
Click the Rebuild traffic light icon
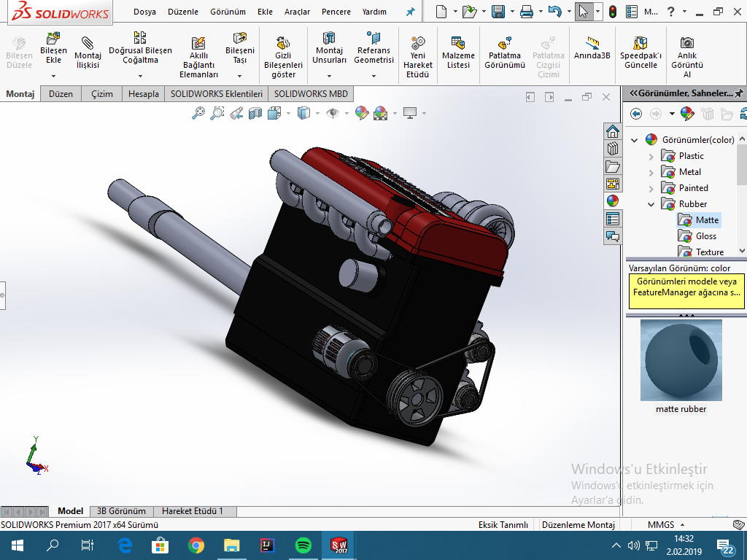[x=613, y=12]
